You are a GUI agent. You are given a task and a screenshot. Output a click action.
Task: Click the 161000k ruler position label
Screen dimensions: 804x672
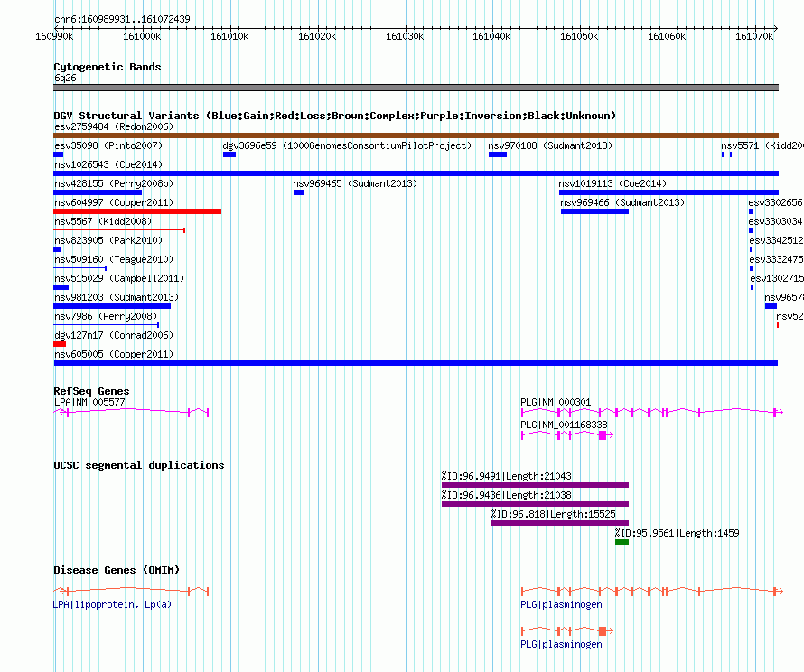(142, 36)
